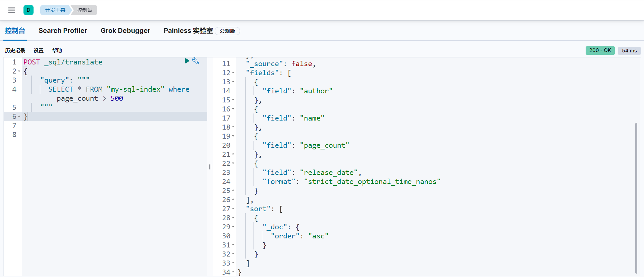This screenshot has height=277, width=644.
Task: Open the Painless 实验室 tab
Action: pyautogui.click(x=188, y=31)
